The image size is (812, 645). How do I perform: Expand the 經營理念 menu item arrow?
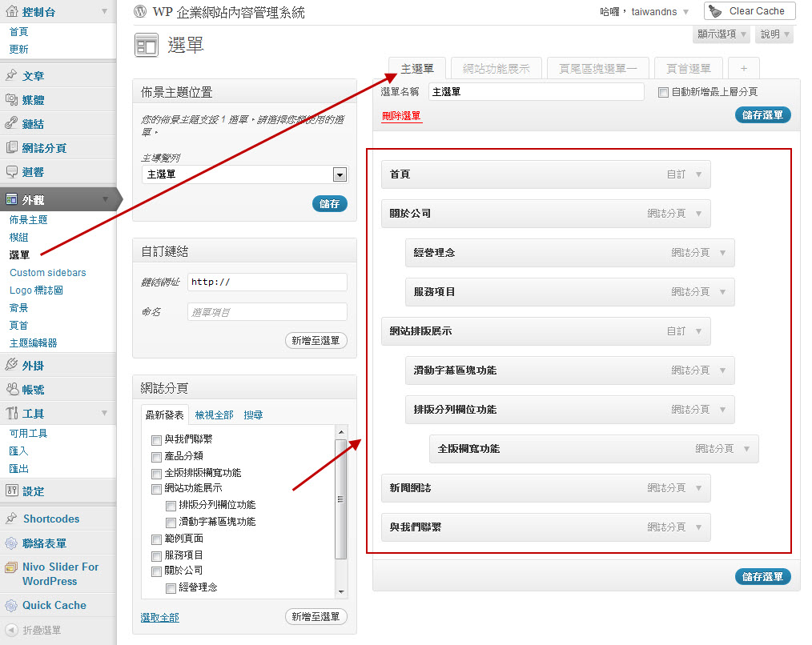pyautogui.click(x=722, y=253)
